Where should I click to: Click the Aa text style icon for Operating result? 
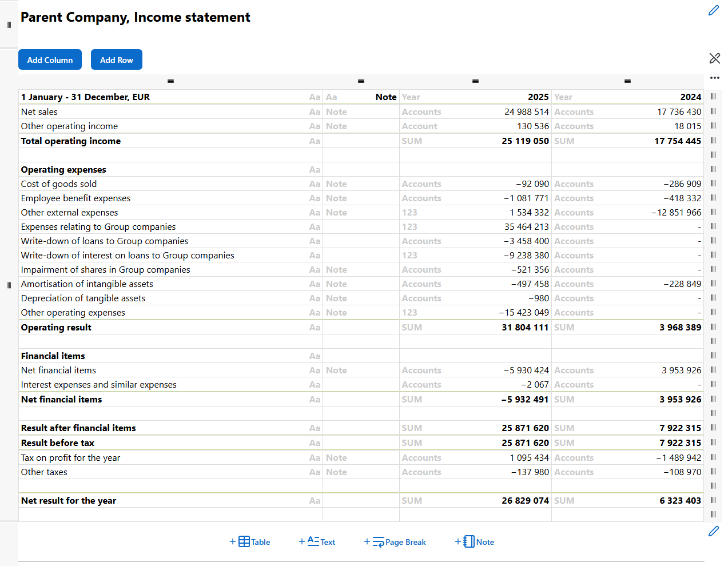tap(315, 328)
